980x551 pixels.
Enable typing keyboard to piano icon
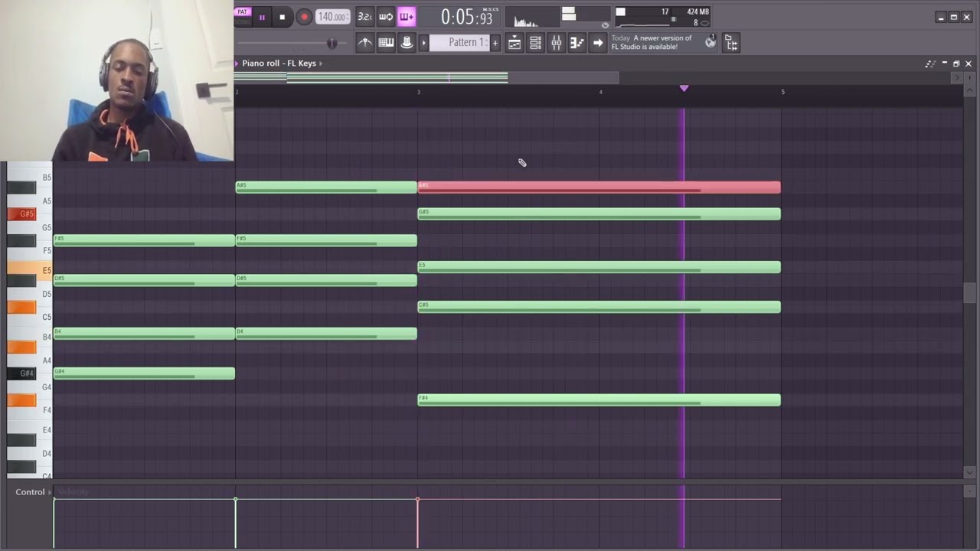[386, 43]
